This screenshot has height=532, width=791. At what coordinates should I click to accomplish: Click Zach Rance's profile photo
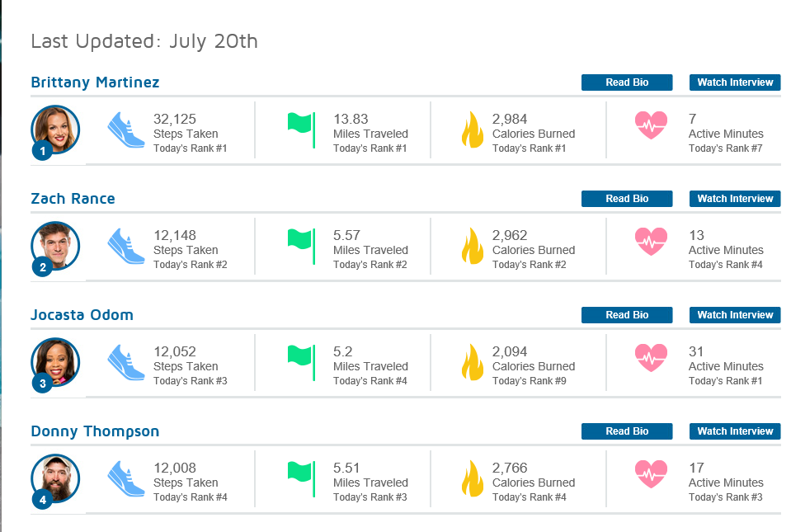tap(56, 243)
